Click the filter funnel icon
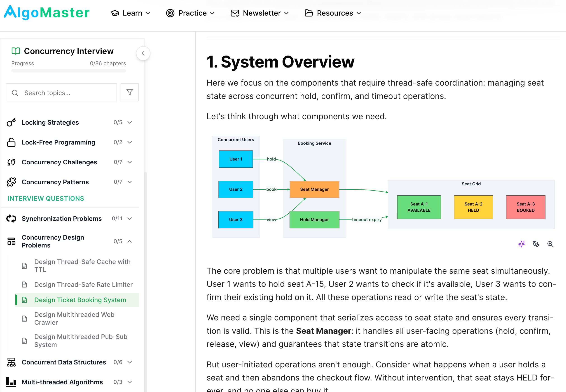 pyautogui.click(x=129, y=92)
